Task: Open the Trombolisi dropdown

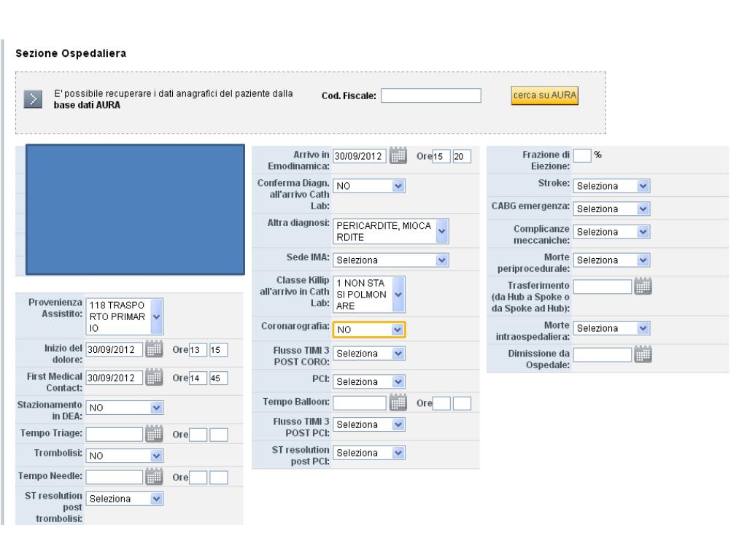Action: tap(124, 456)
